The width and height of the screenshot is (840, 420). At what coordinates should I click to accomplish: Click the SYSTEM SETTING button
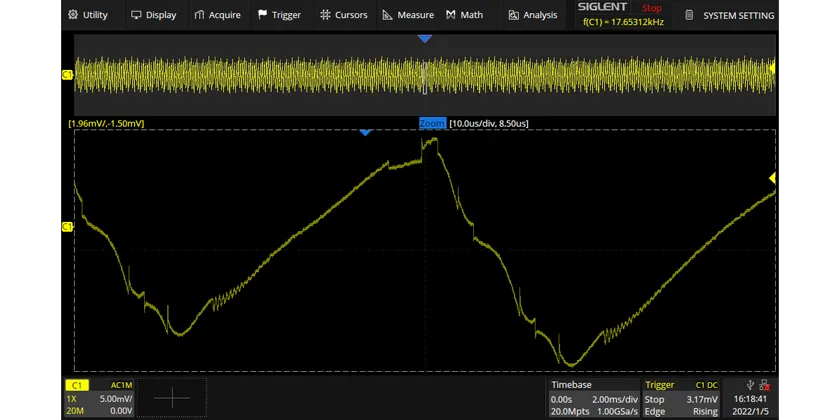[x=730, y=16]
